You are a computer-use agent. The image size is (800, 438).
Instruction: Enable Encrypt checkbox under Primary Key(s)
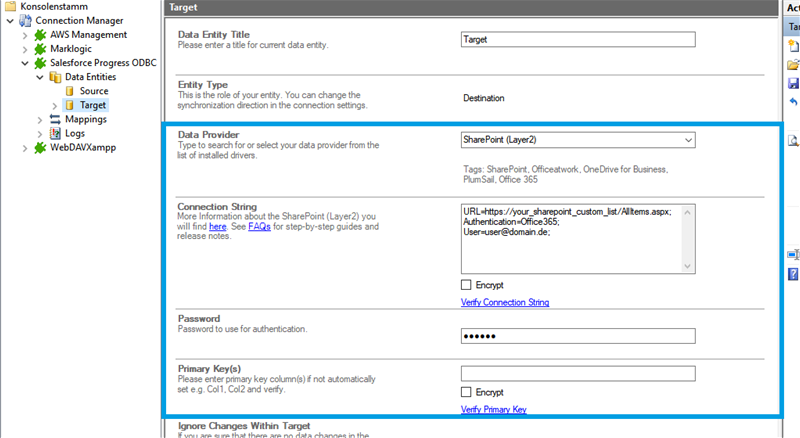467,392
